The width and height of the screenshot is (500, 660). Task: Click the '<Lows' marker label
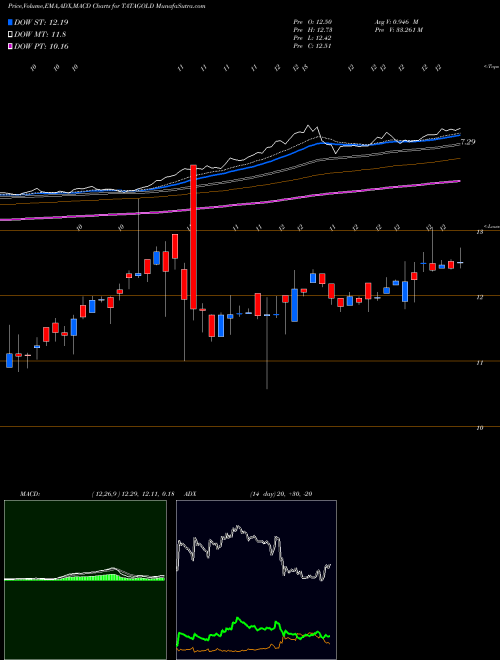pyautogui.click(x=492, y=226)
